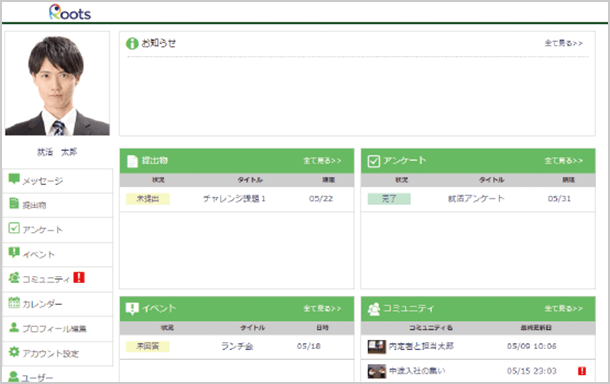View all in the アンケート panel header
610x384 pixels.
point(563,160)
